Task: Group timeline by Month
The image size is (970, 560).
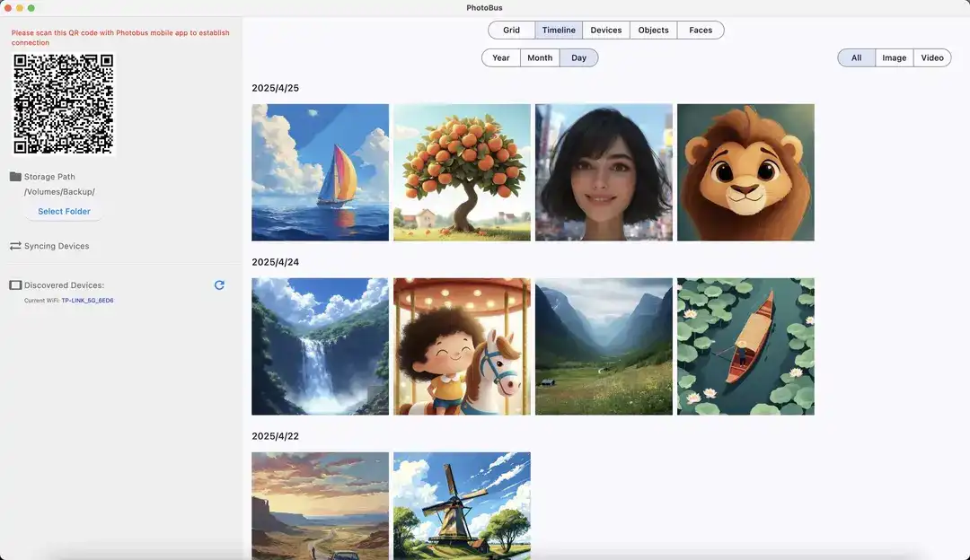Action: 540,57
